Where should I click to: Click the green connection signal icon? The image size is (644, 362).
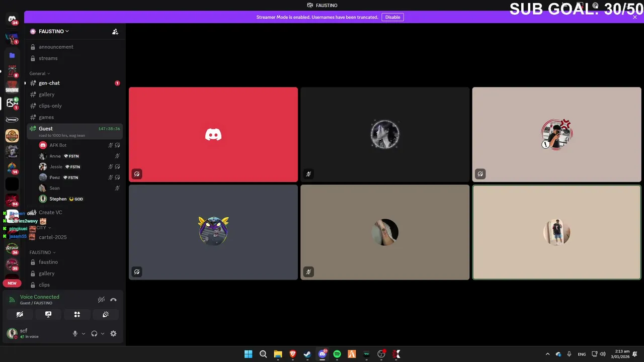click(x=12, y=300)
